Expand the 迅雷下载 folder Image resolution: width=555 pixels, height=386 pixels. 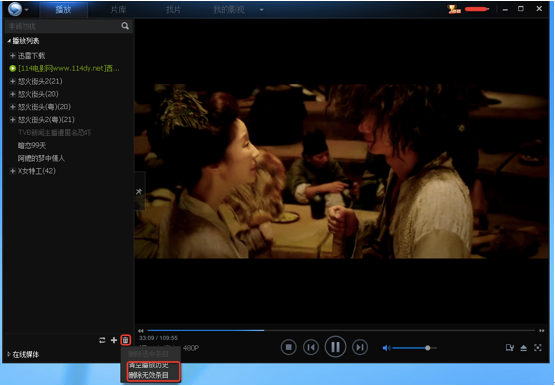pyautogui.click(x=12, y=56)
